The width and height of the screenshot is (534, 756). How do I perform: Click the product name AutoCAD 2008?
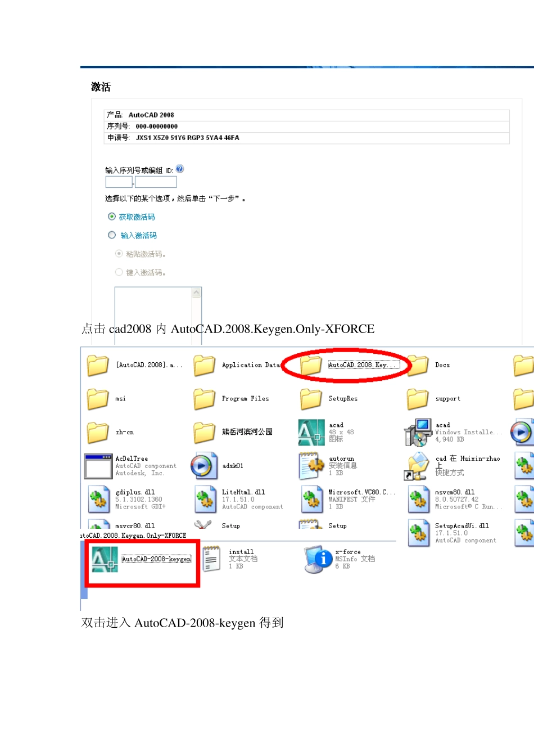tap(151, 115)
